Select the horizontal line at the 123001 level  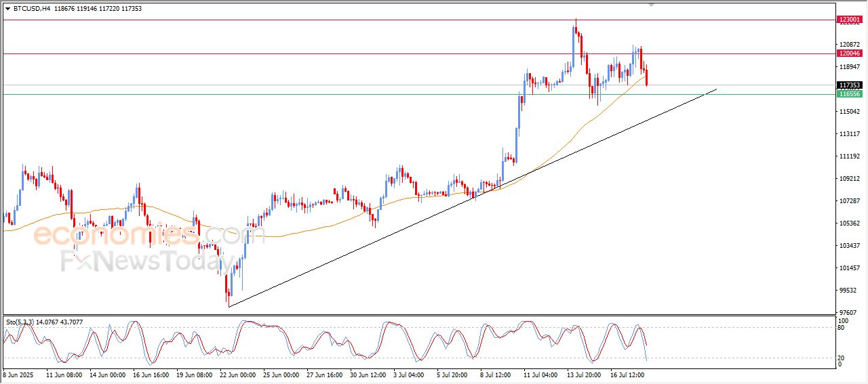pos(418,20)
